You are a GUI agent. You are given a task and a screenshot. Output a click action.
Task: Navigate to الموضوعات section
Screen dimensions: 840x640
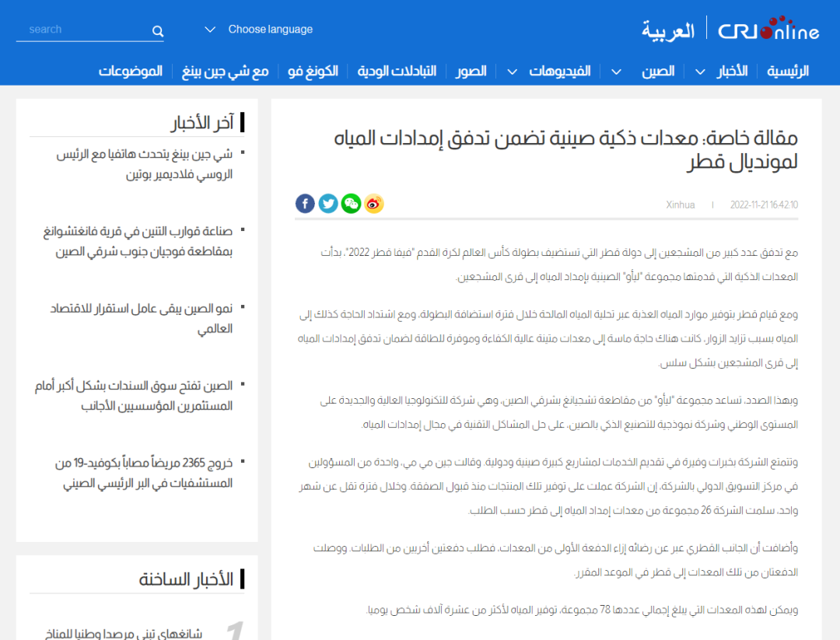click(130, 71)
